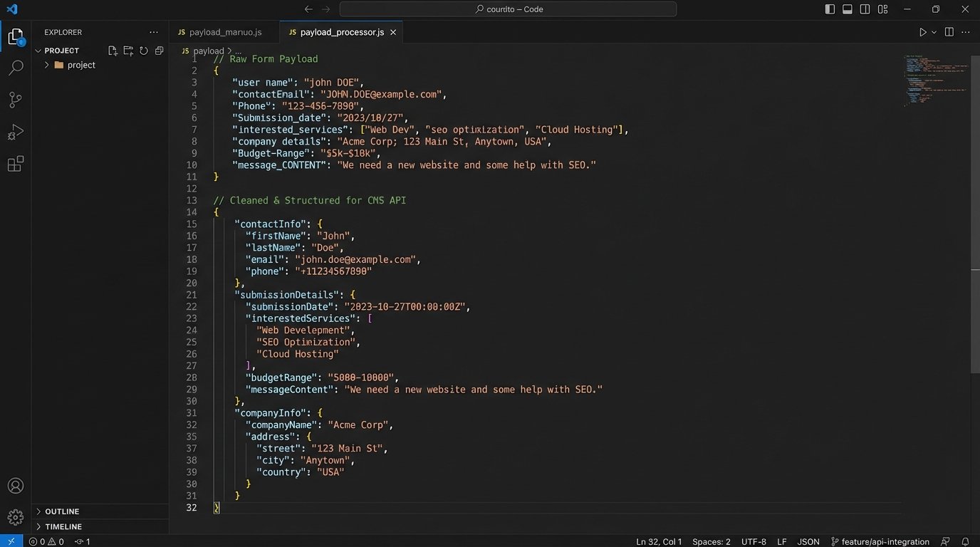The height and width of the screenshot is (547, 980).
Task: Open the Source Control view
Action: (15, 100)
